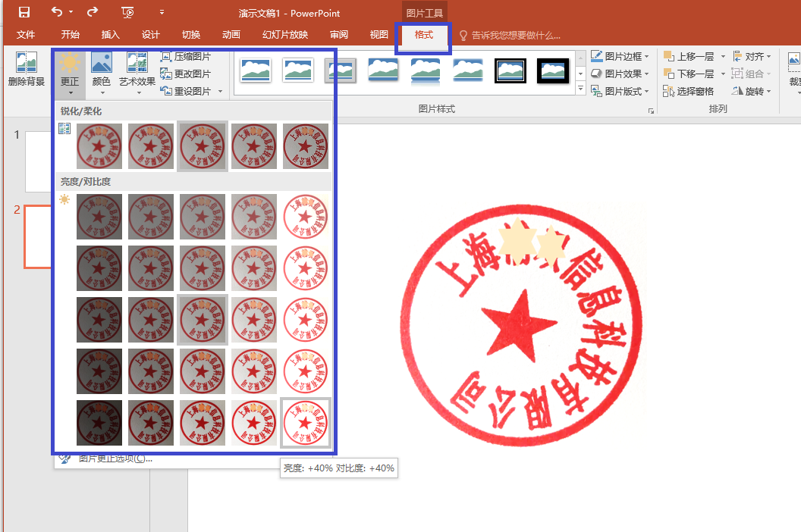
Task: Apply the solid black frame picture style
Action: click(x=553, y=70)
